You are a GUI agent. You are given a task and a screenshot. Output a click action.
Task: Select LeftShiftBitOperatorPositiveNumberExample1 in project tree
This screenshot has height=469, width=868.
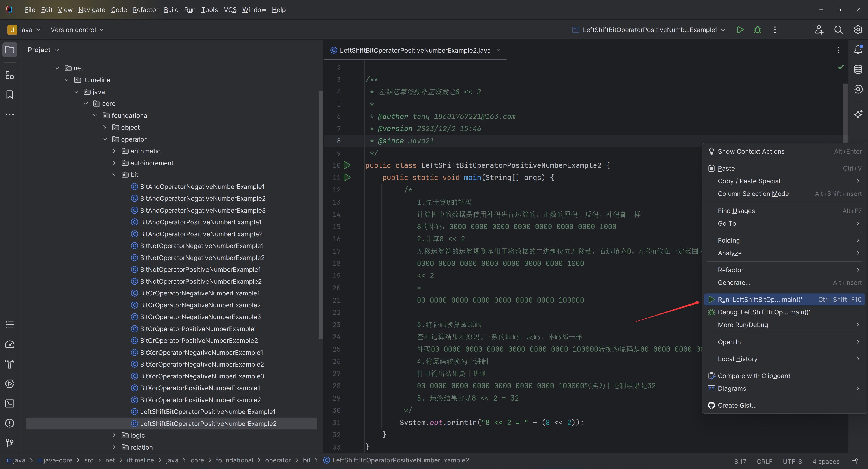pos(208,411)
